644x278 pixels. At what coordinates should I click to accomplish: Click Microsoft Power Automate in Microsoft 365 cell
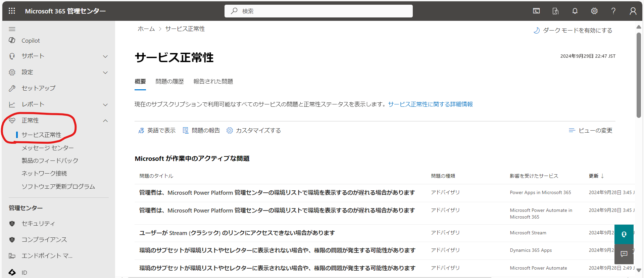pyautogui.click(x=541, y=214)
